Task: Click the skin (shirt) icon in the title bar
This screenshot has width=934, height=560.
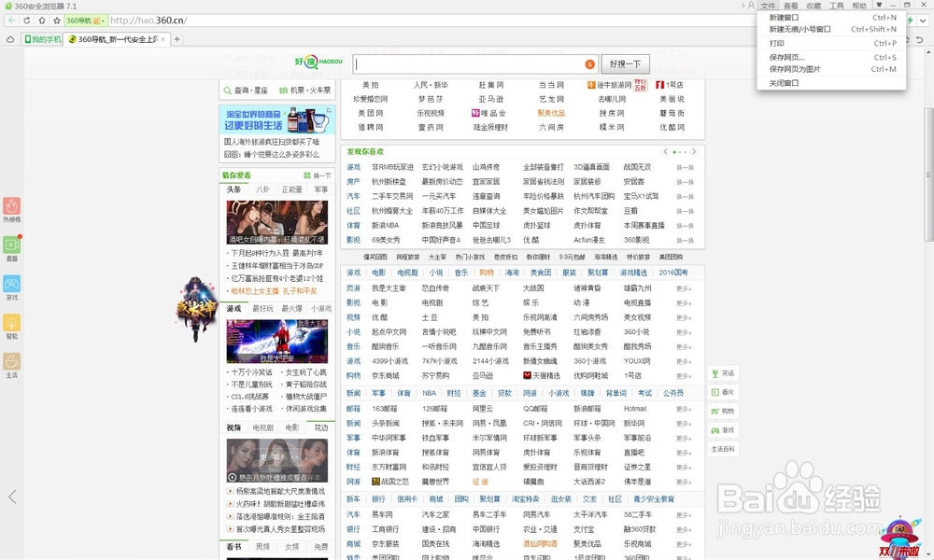Action: (879, 6)
